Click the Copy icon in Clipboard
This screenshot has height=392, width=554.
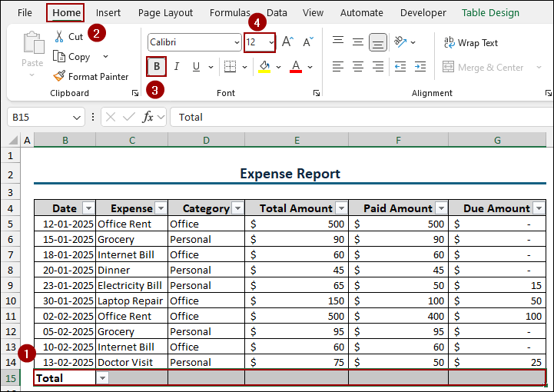(59, 57)
